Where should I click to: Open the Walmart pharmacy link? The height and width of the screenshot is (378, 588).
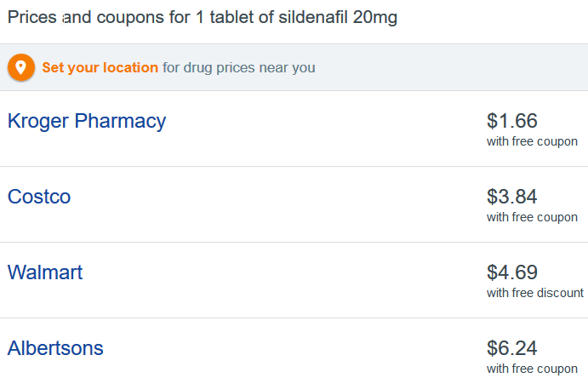45,272
